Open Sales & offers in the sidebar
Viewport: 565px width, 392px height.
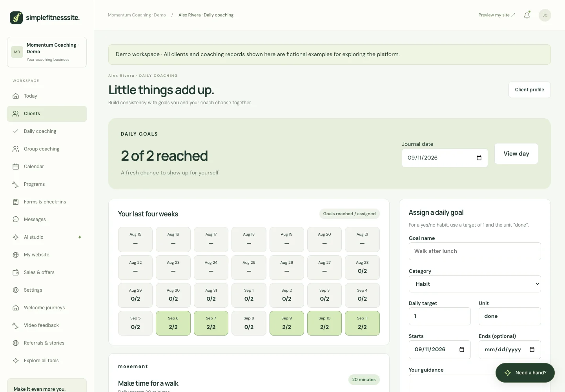47,272
